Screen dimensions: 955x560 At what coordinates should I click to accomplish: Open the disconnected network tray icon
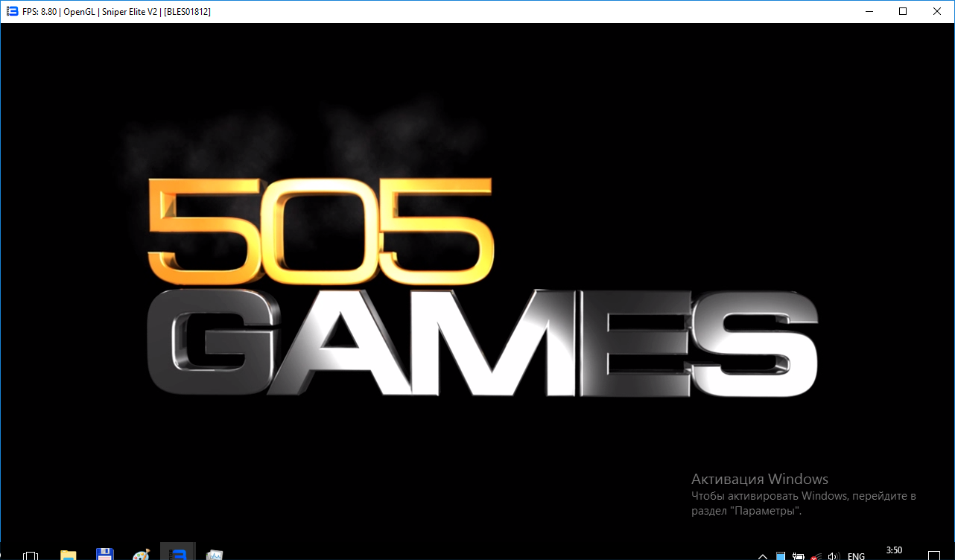point(816,556)
